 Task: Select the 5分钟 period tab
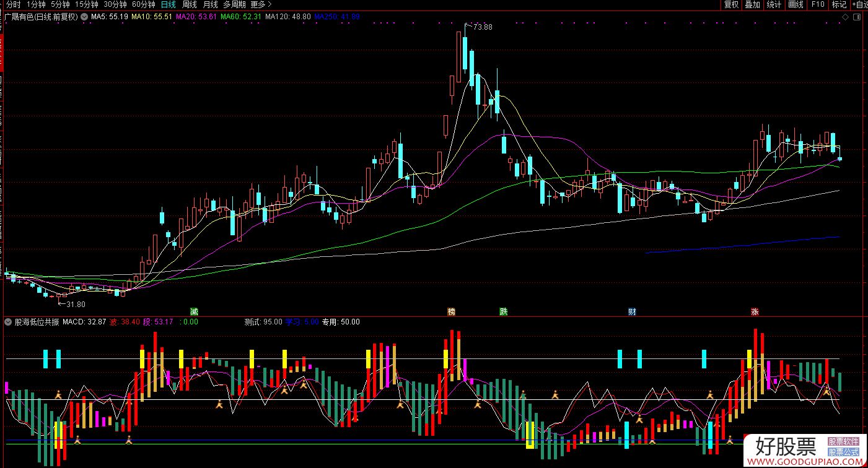(60, 4)
